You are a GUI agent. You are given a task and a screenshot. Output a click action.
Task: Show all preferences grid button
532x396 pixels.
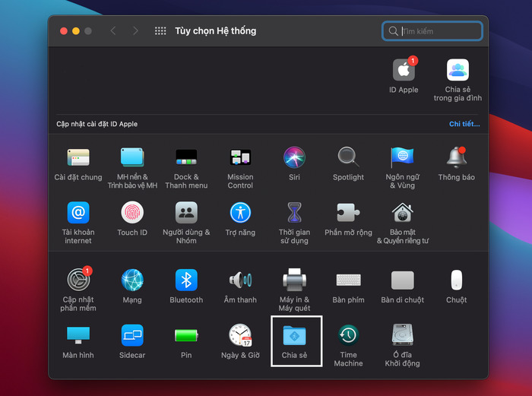point(160,31)
